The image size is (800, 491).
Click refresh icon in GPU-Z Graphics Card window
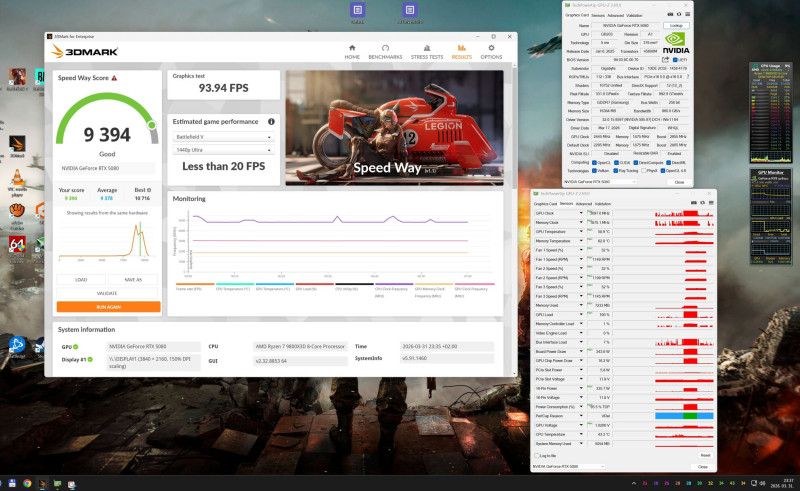tap(679, 14)
